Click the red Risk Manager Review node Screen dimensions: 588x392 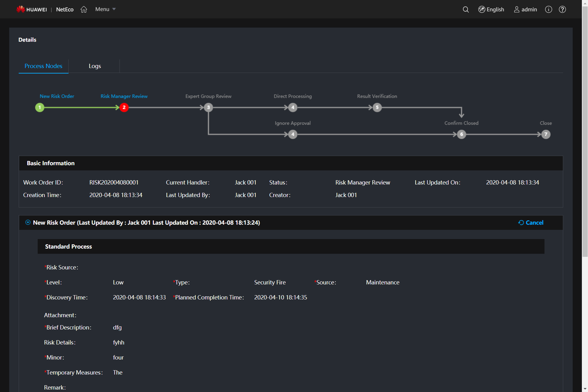point(124,108)
